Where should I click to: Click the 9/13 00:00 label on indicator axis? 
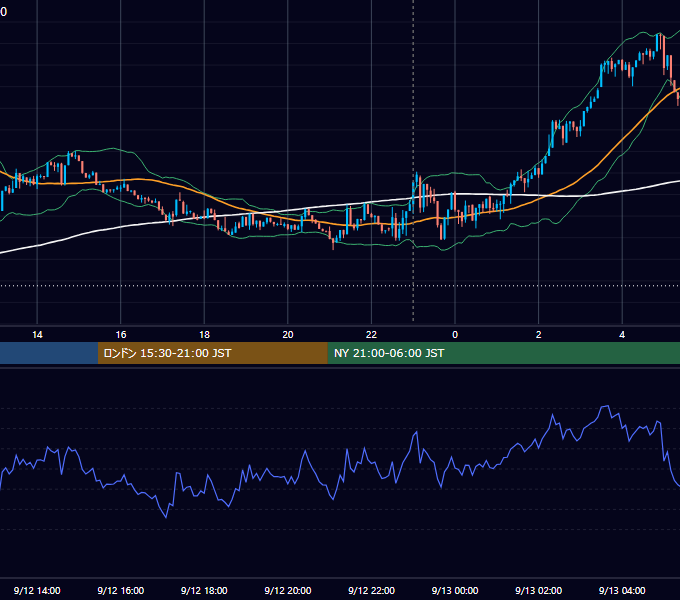[455, 590]
